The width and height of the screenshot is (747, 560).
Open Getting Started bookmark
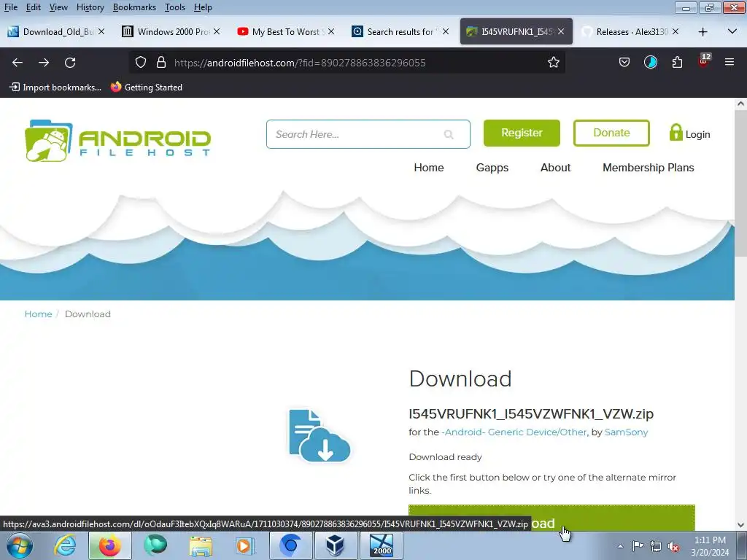click(x=146, y=87)
